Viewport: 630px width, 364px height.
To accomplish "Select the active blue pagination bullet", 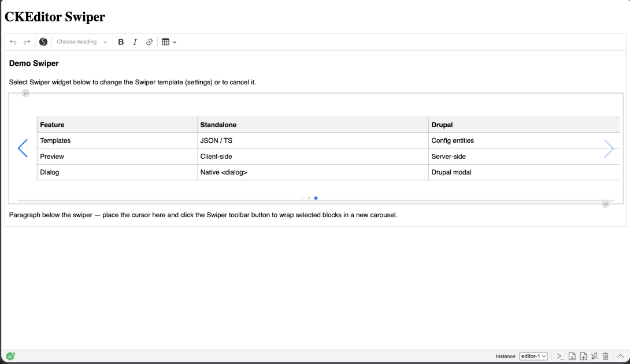I will [x=316, y=198].
